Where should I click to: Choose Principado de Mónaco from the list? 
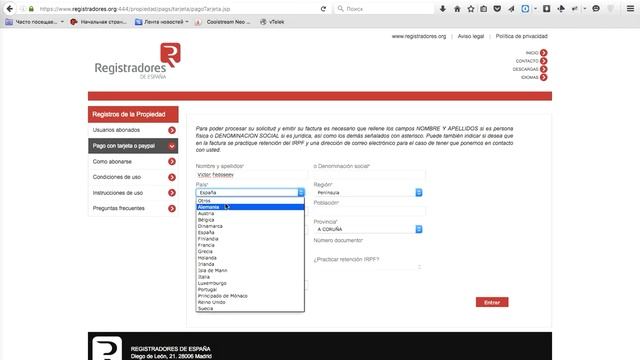point(250,296)
